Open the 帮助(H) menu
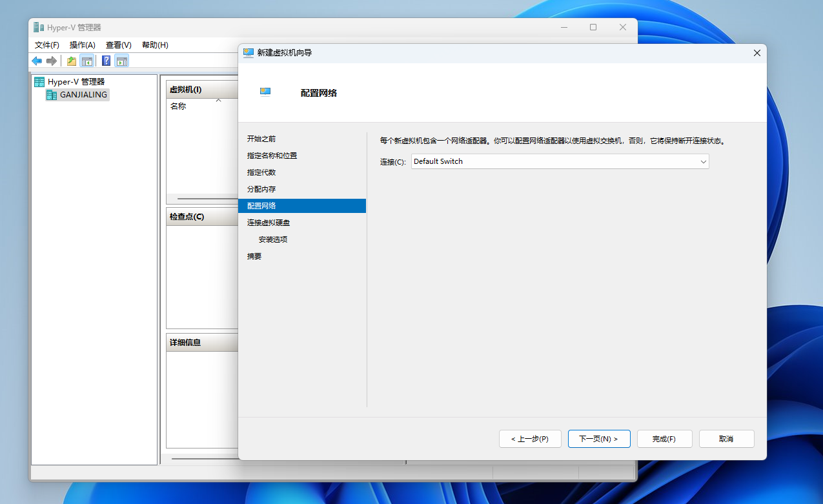The image size is (823, 504). coord(155,45)
